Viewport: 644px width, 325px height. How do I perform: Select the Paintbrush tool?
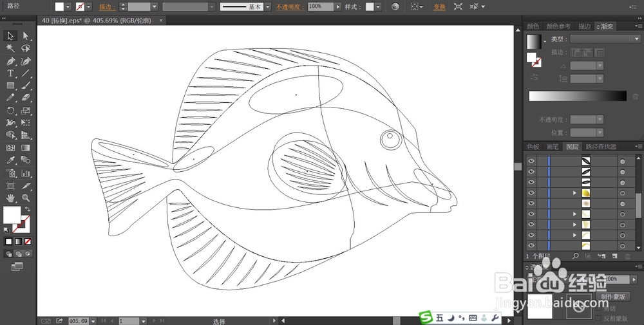click(x=26, y=86)
